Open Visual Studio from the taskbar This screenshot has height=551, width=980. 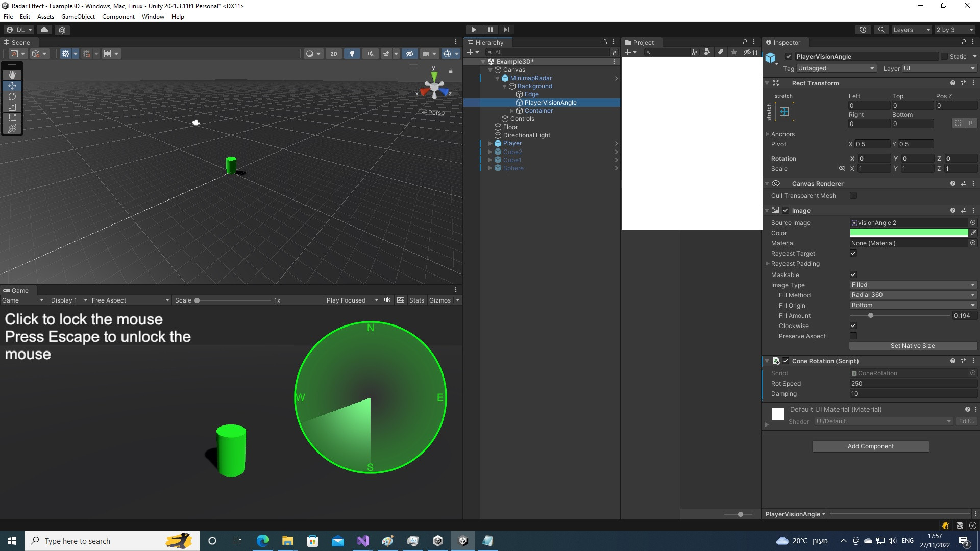coord(363,541)
